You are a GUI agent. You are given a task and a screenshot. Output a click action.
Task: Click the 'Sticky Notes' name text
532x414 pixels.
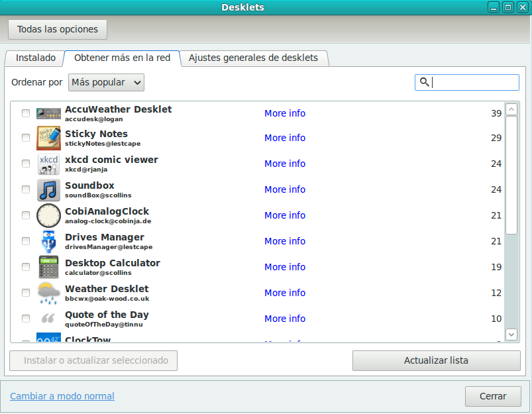coord(96,134)
